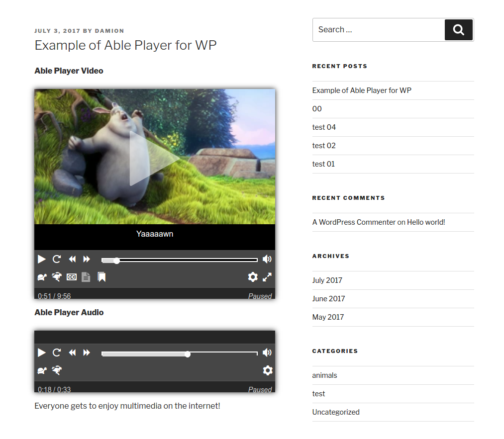Open recent post test 04
The image size is (504, 439).
tap(324, 127)
